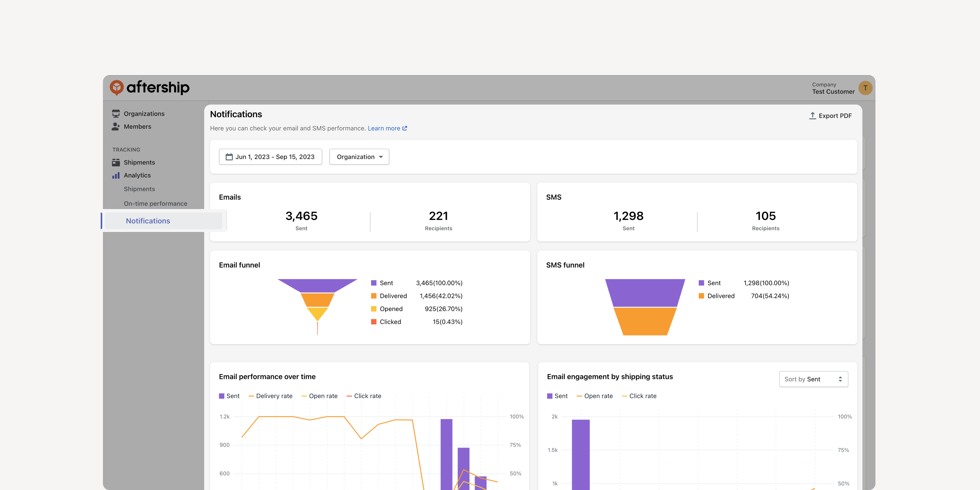The image size is (980, 490).
Task: Open the Jun 1 - Sep 15 date range picker
Action: pos(270,157)
